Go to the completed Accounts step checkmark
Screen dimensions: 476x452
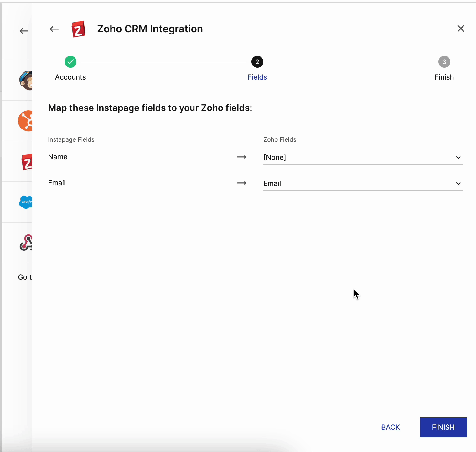coord(70,62)
